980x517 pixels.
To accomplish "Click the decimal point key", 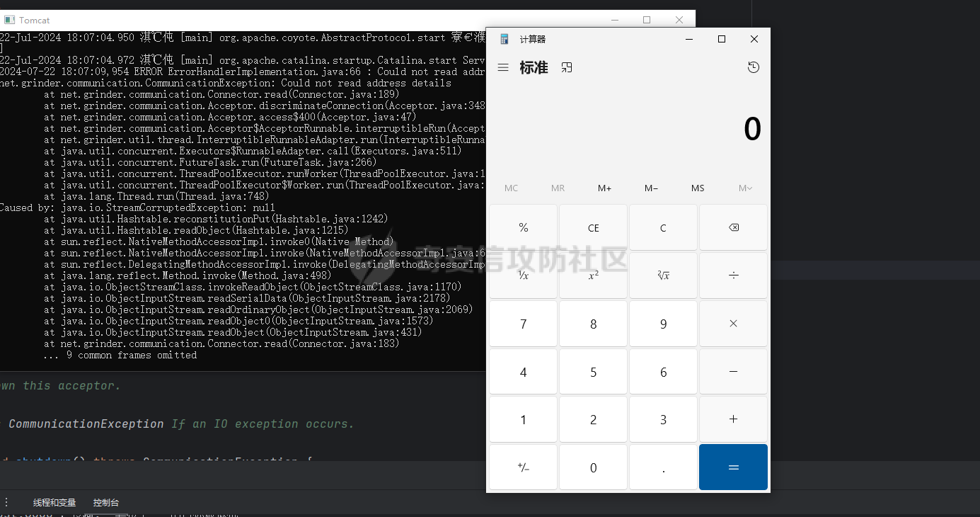I will point(663,467).
